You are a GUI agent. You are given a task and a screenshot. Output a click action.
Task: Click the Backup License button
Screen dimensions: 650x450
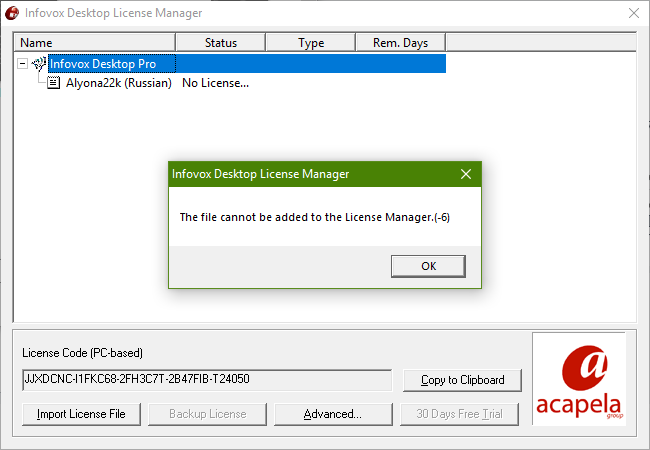point(207,414)
